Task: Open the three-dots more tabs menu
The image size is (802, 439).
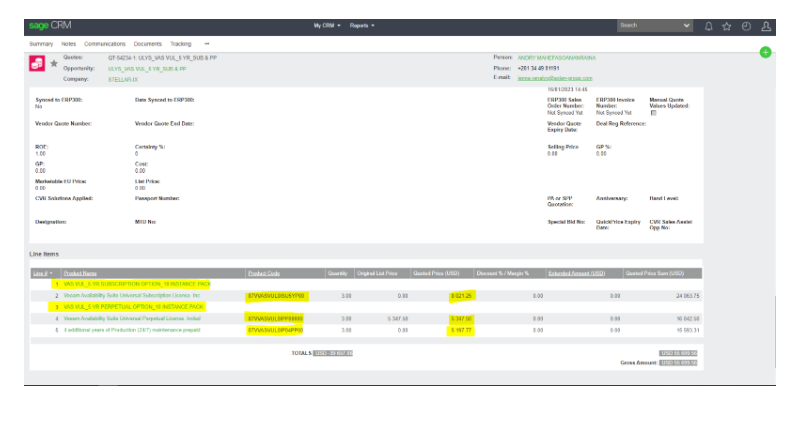Action: tap(207, 44)
